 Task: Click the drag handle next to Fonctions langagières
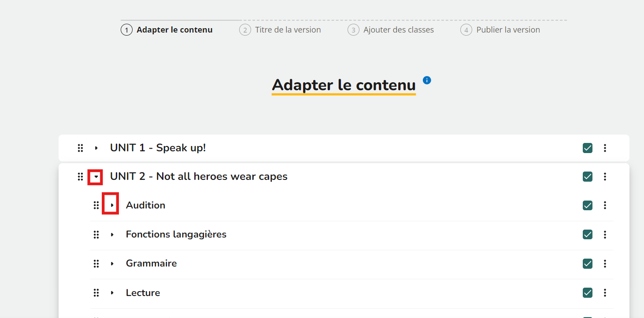pyautogui.click(x=96, y=234)
